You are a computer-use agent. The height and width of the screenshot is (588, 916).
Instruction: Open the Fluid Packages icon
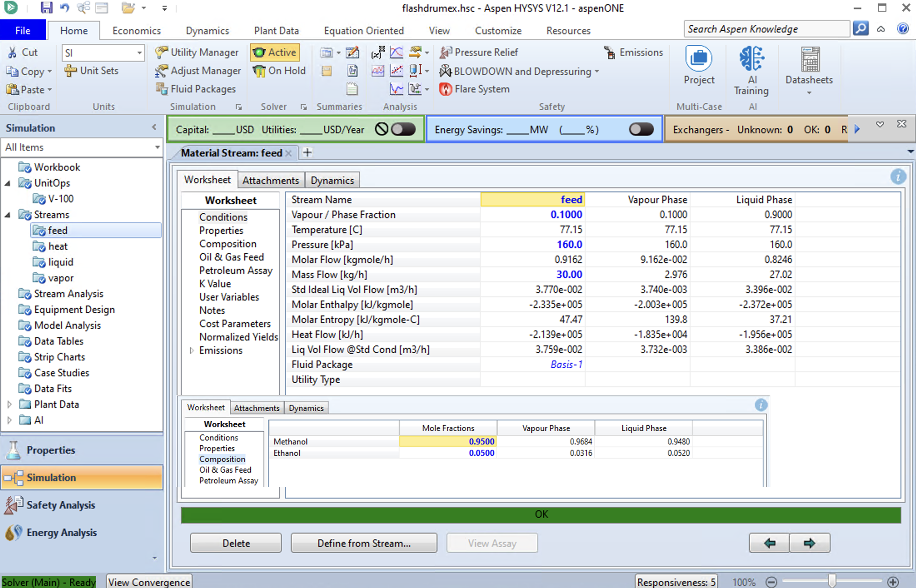(x=161, y=89)
